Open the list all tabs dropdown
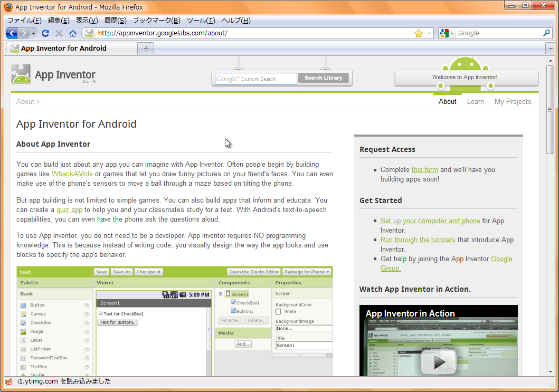 tap(551, 48)
